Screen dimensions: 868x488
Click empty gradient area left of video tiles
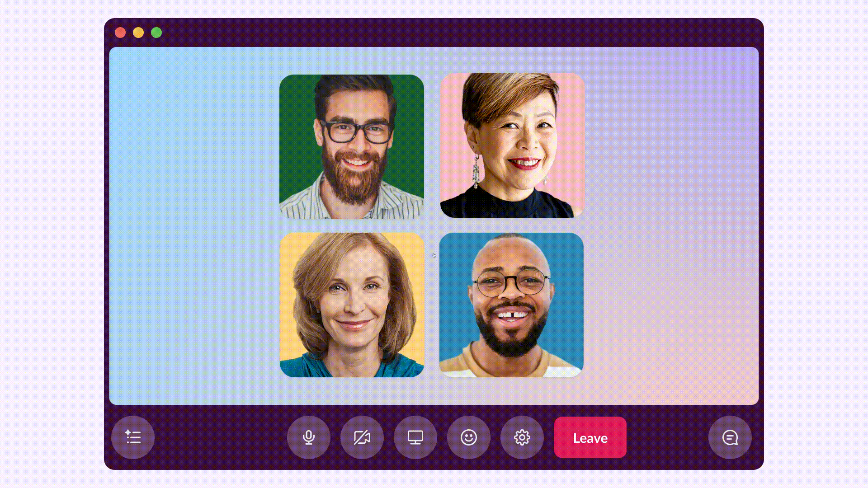[194, 226]
